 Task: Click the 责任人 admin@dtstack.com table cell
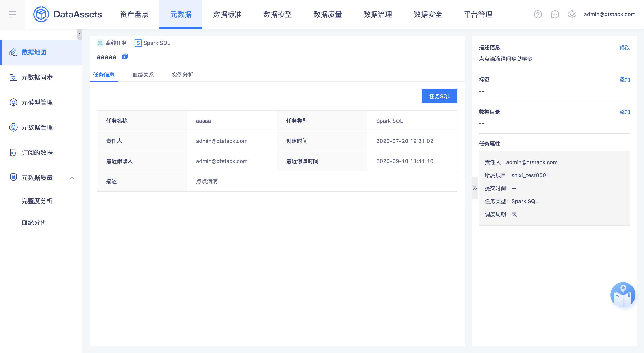tap(232, 141)
